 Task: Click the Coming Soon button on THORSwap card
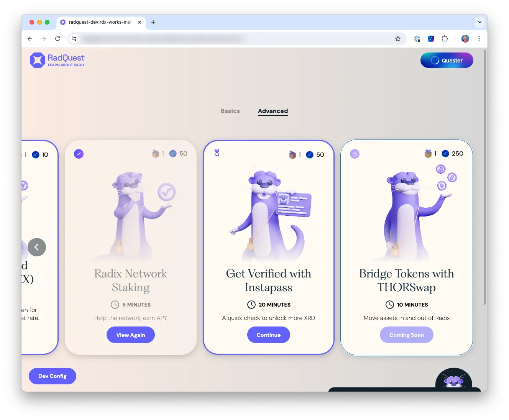(x=407, y=335)
